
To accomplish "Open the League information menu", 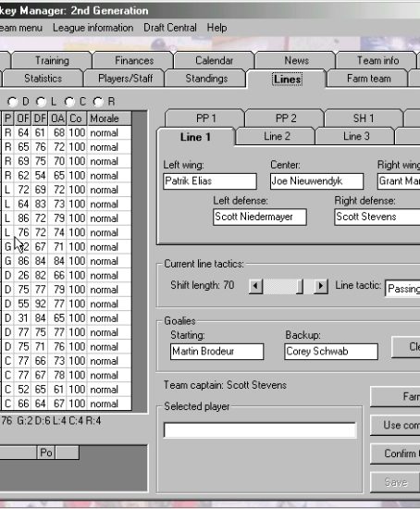I will coord(93,28).
